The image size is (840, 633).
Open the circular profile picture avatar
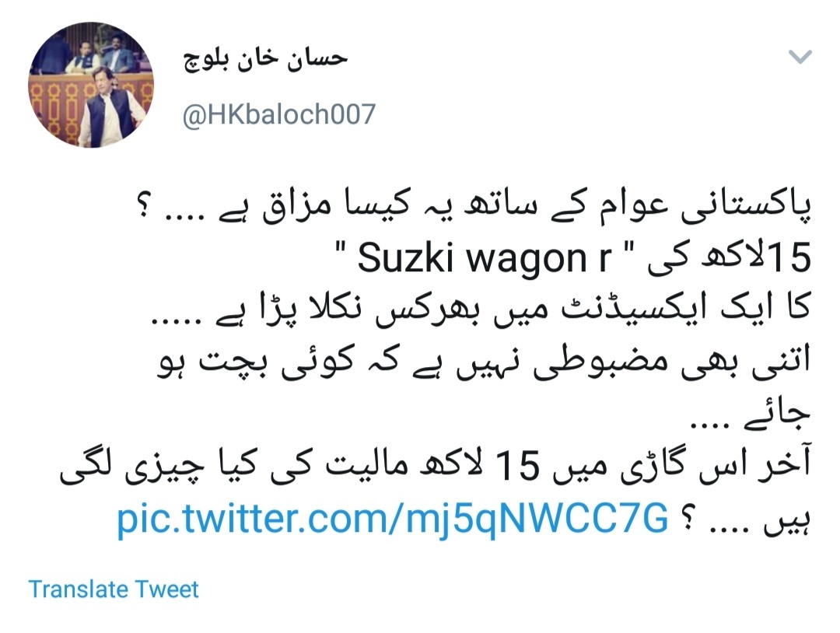pyautogui.click(x=91, y=85)
